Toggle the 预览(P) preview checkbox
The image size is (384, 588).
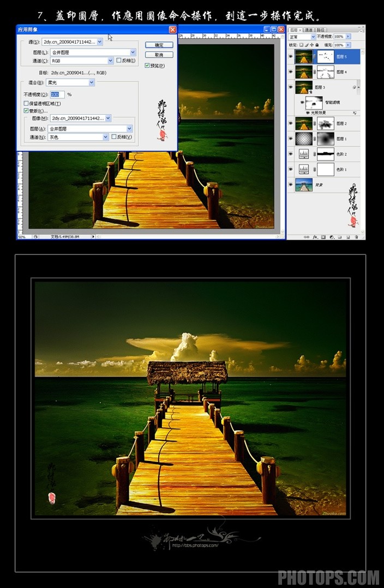[x=147, y=66]
